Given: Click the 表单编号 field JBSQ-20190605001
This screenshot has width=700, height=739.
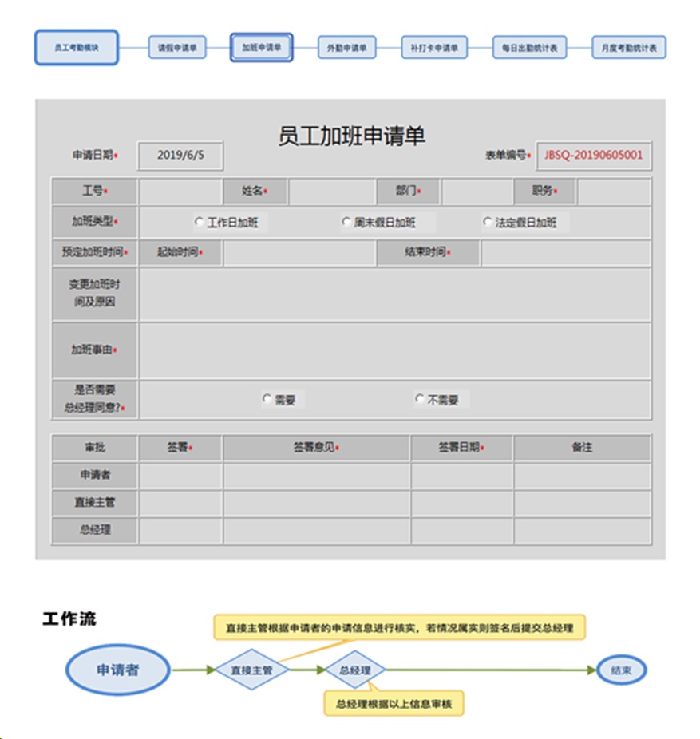Looking at the screenshot, I should [593, 156].
